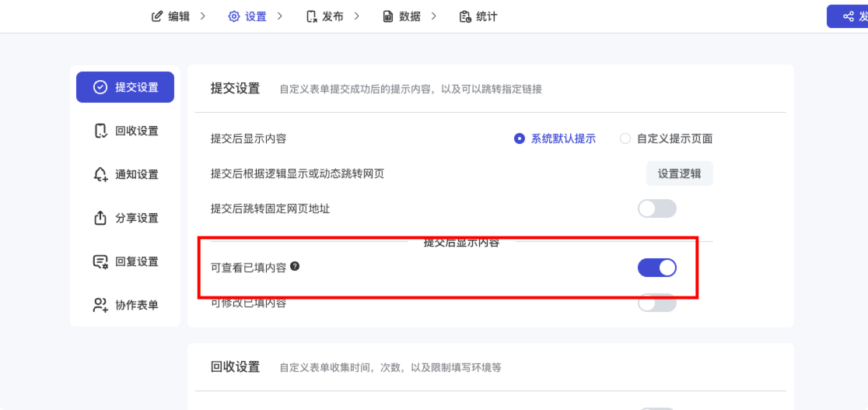Click the 通知设置 bell icon
This screenshot has width=868, height=410.
click(100, 174)
